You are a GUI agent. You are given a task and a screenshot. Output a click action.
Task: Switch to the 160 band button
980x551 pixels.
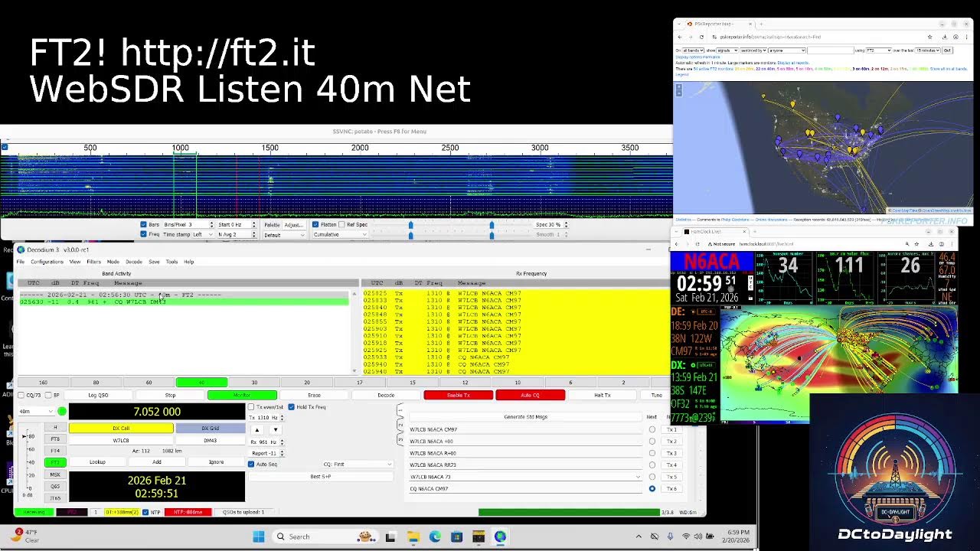[x=43, y=383]
